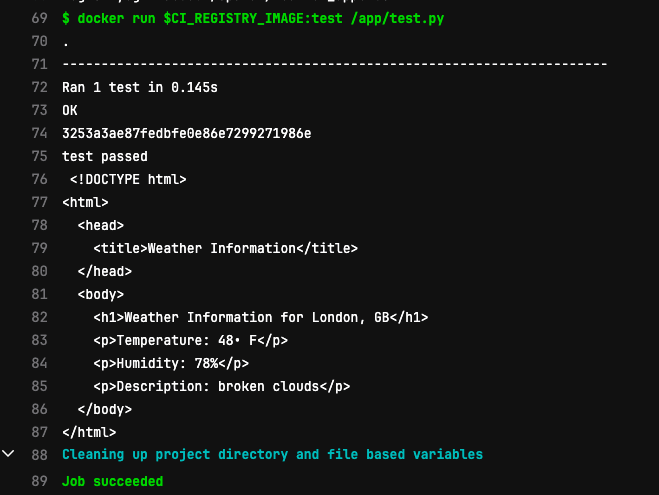Click line number 74 link
The width and height of the screenshot is (659, 495).
point(40,133)
